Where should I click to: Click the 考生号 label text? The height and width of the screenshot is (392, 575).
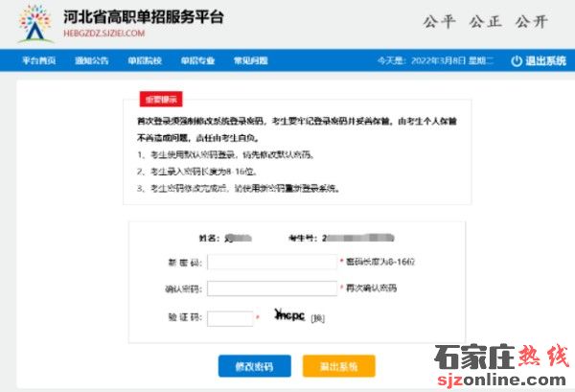point(303,239)
